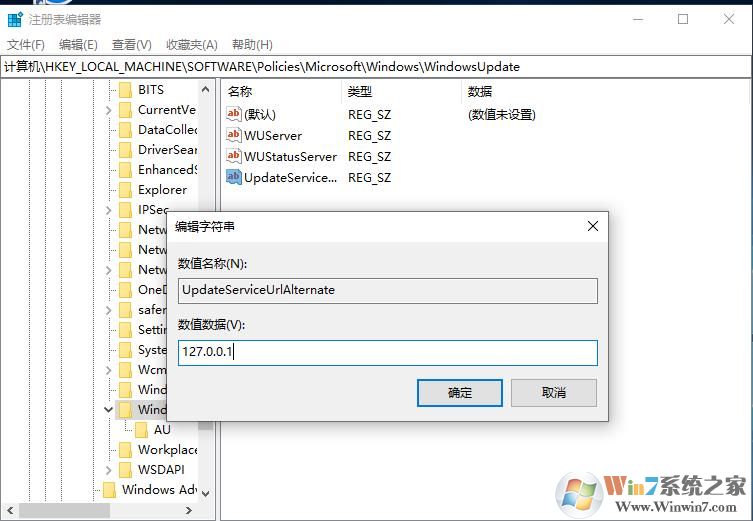Viewport: 753px width, 521px height.
Task: Click REG_SZ type of WUStatusServer row
Action: [369, 157]
